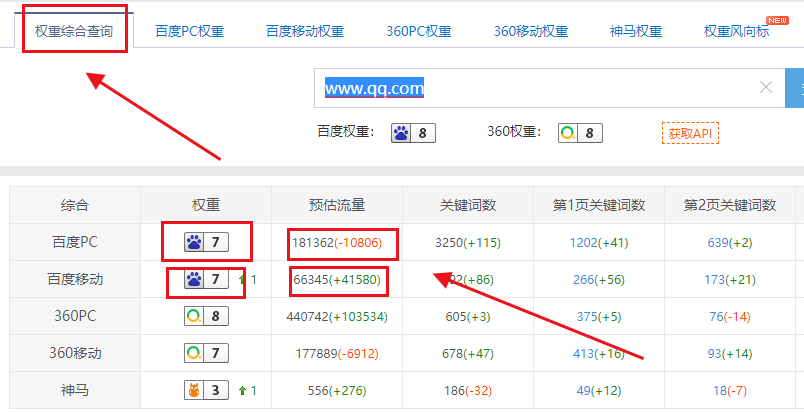The image size is (804, 412).
Task: Click 百度PC estimated traffic 181362 value
Action: coord(313,242)
